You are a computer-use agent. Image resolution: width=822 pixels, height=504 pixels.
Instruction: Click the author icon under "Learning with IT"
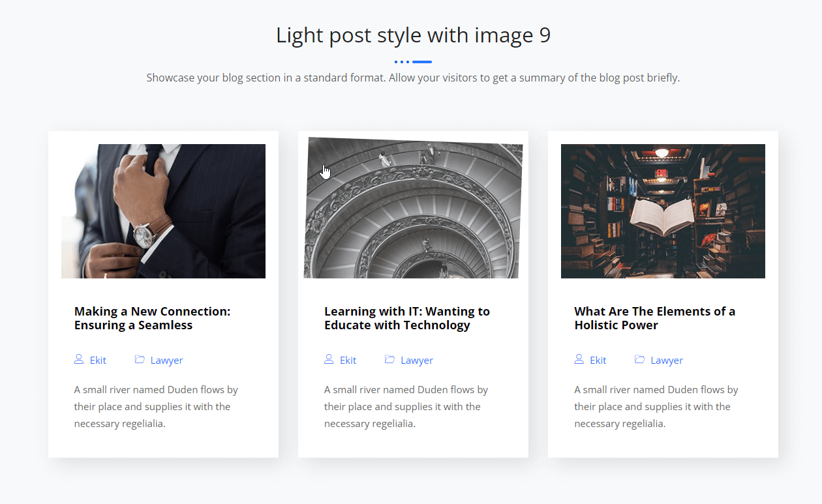point(329,359)
